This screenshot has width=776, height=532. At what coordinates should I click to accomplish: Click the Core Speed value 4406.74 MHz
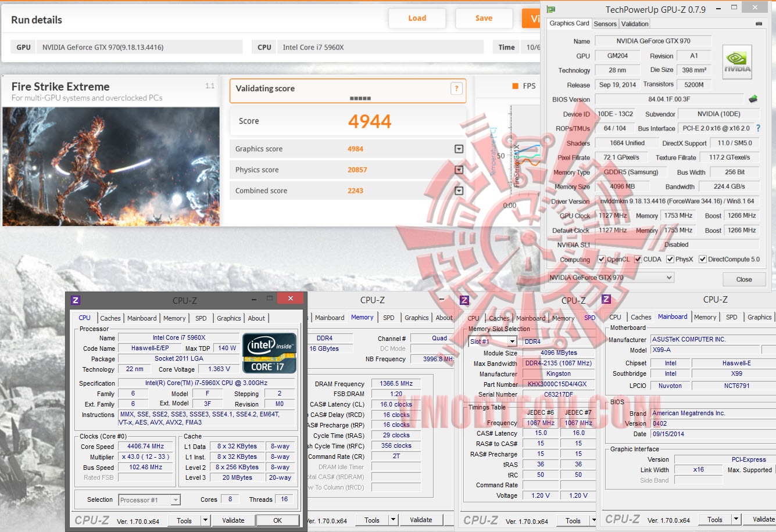tap(145, 446)
